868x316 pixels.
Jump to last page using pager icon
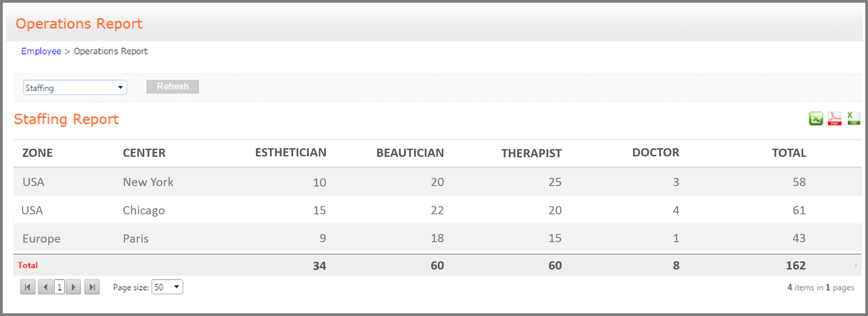pos(92,287)
